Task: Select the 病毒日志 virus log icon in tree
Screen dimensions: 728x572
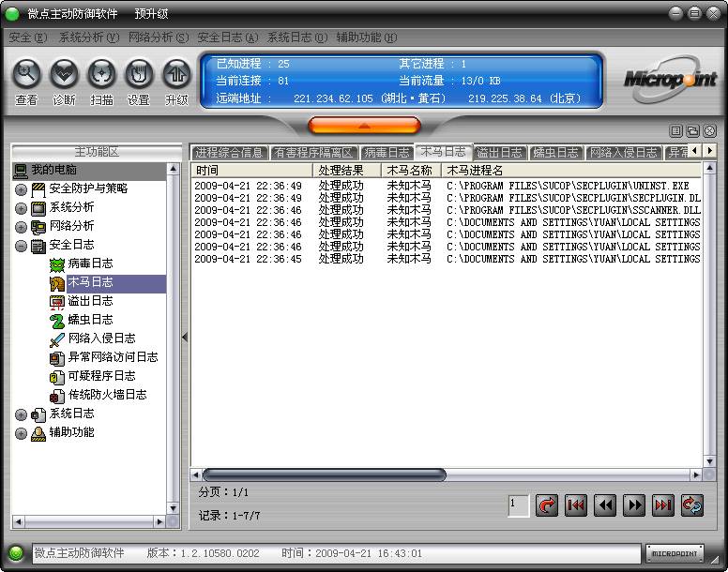Action: 56,264
